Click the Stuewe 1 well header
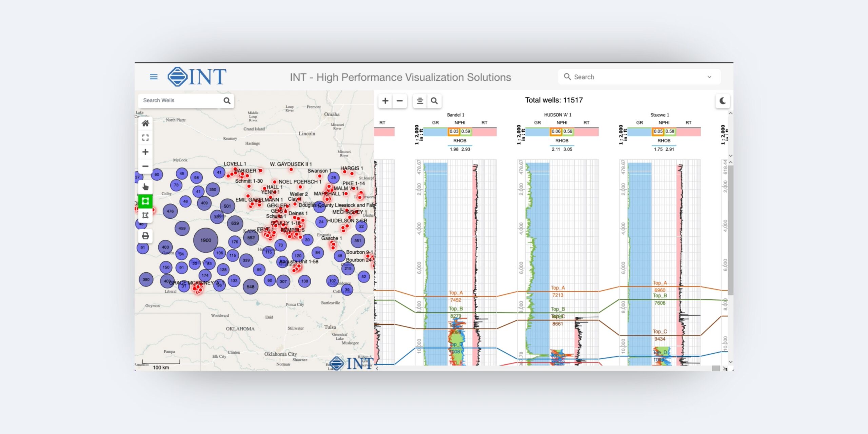Screen dimensions: 868x434 (660, 115)
